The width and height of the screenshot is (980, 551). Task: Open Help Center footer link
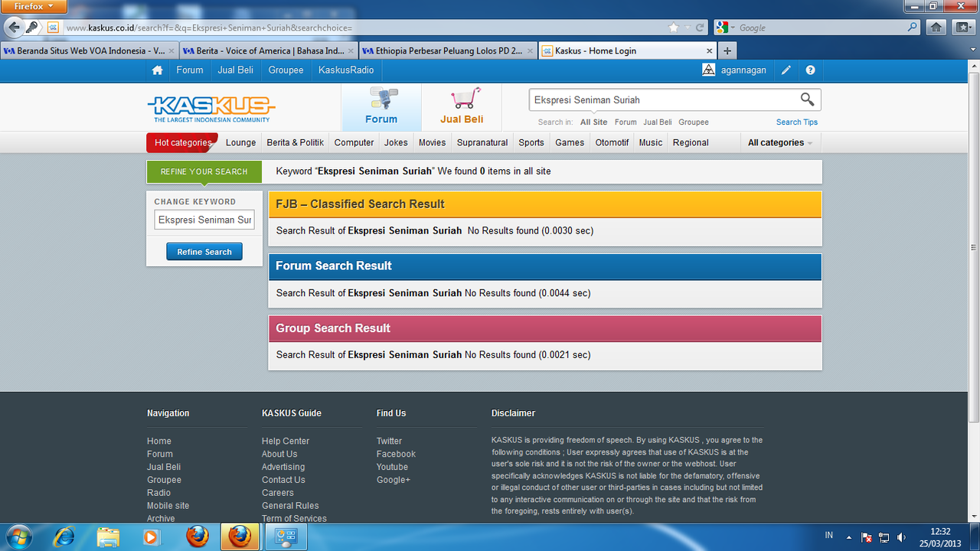(x=286, y=441)
